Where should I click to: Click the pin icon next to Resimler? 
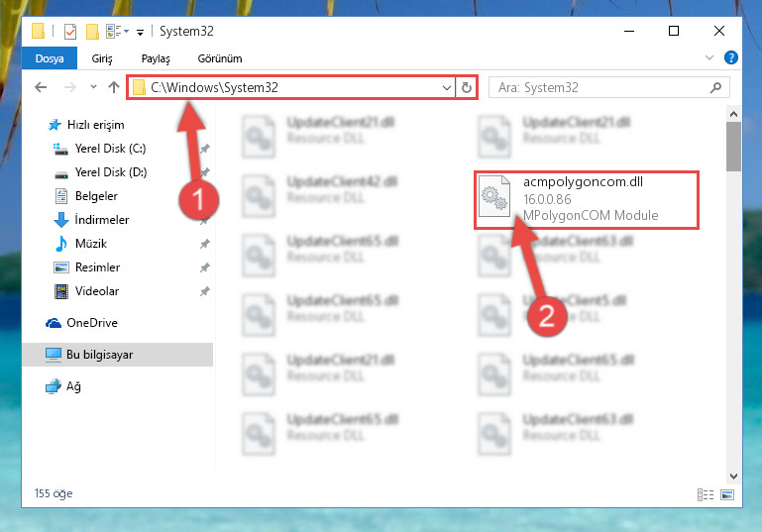click(204, 267)
